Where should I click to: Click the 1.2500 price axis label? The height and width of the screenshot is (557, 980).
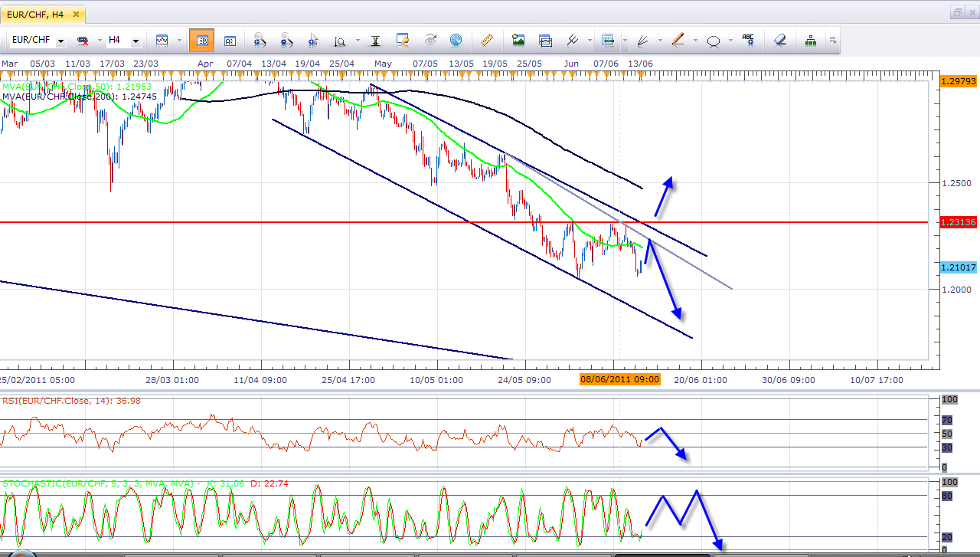click(956, 183)
